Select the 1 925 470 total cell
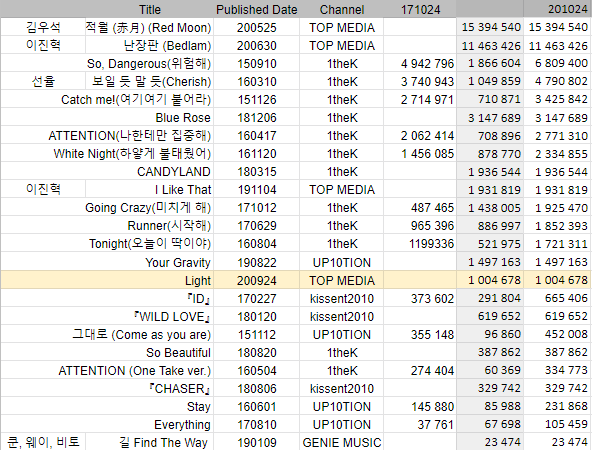Image resolution: width=592 pixels, height=450 pixels. 558,208
